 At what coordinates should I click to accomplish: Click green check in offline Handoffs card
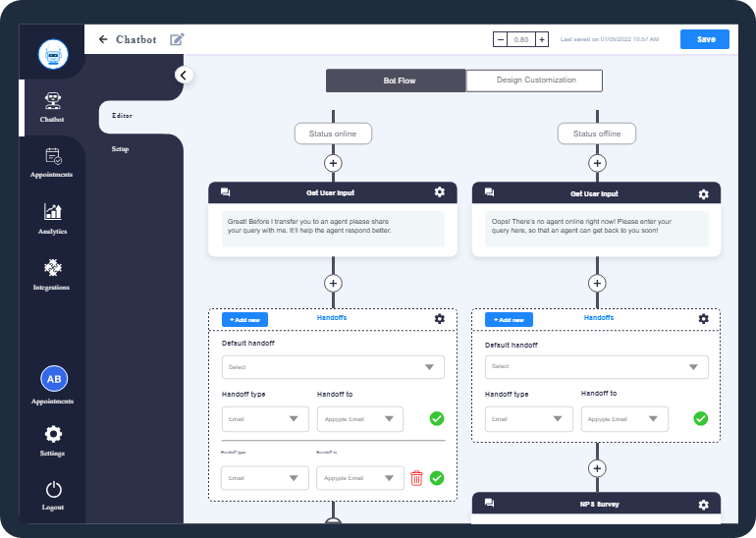coord(701,418)
